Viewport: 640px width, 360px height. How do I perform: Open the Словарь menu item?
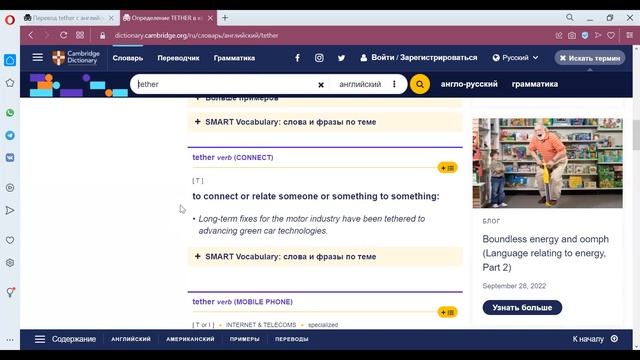pyautogui.click(x=128, y=58)
